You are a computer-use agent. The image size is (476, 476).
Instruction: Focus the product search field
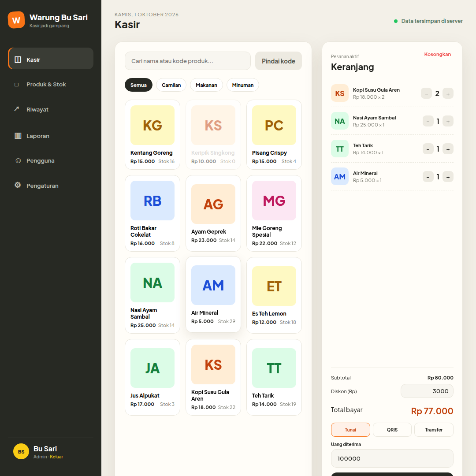(188, 61)
